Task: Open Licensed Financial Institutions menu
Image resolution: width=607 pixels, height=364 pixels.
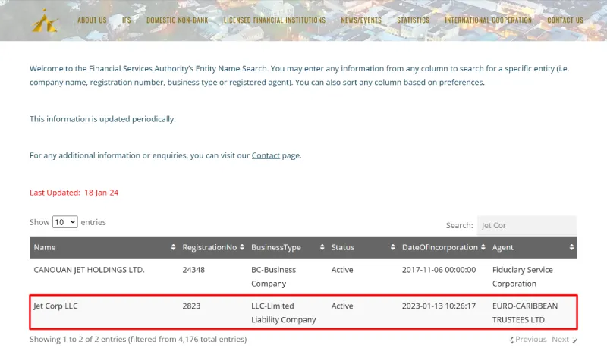Action: click(275, 20)
